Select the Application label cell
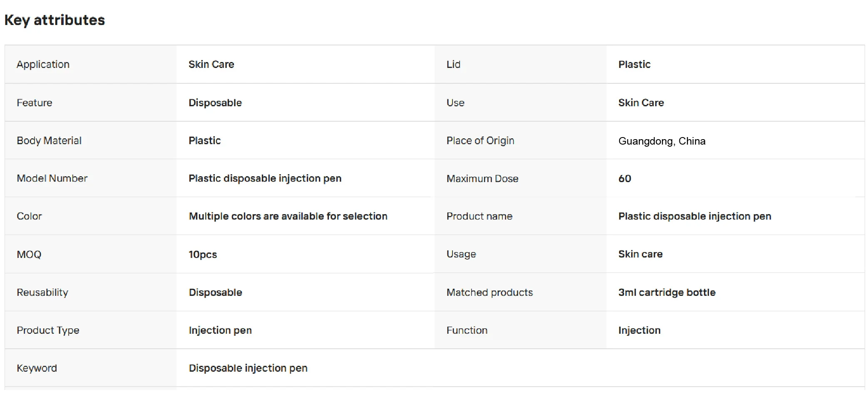This screenshot has height=400, width=868. click(91, 64)
